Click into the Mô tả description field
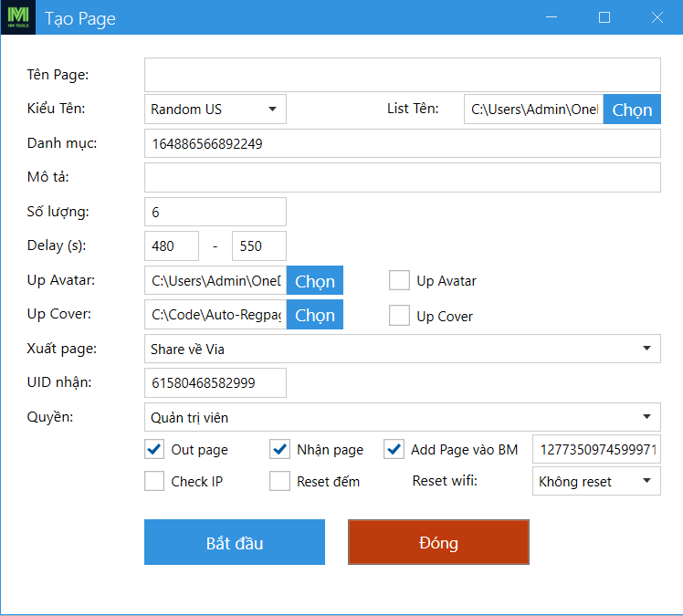The height and width of the screenshot is (616, 683). tap(402, 178)
